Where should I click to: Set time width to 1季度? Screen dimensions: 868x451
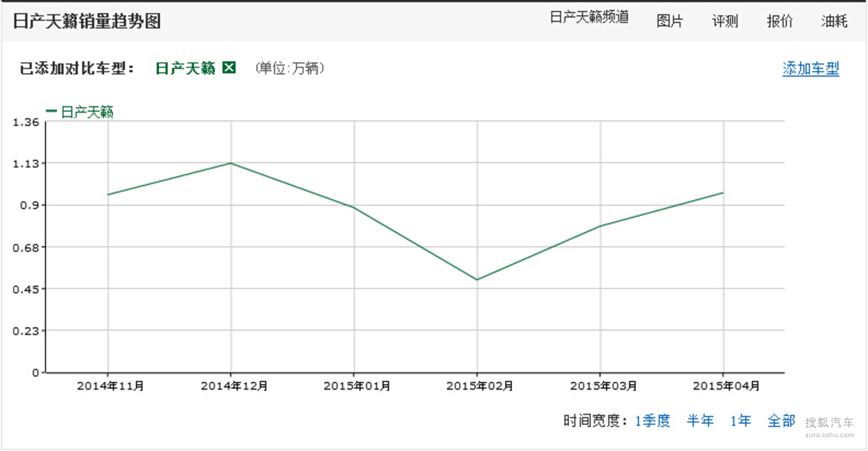[x=652, y=421]
